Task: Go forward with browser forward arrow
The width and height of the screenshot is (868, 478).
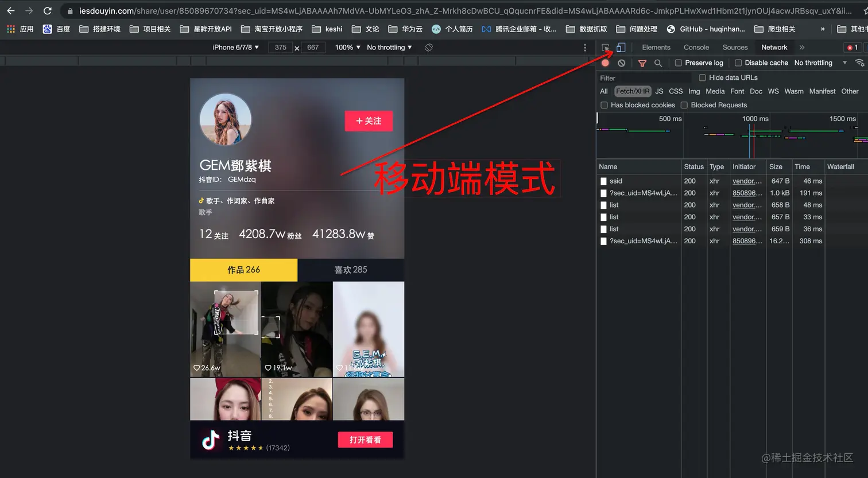Action: click(x=29, y=11)
